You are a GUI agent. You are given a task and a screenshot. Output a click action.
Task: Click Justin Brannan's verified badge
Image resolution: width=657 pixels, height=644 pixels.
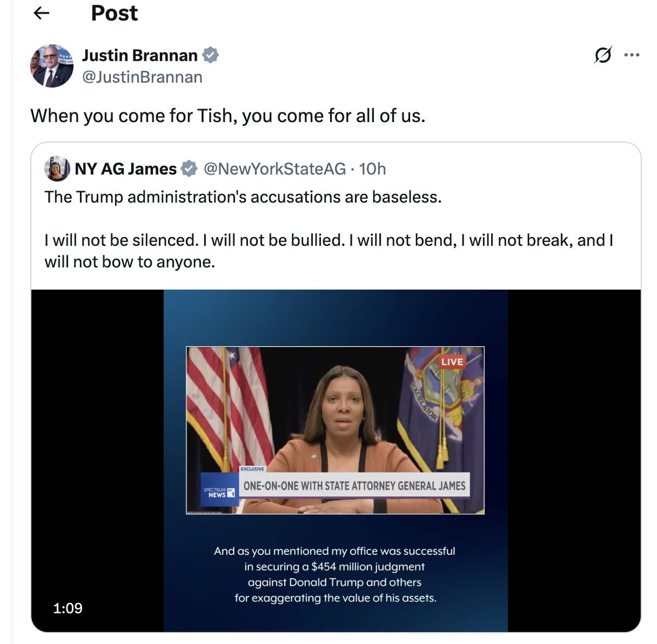pyautogui.click(x=211, y=55)
